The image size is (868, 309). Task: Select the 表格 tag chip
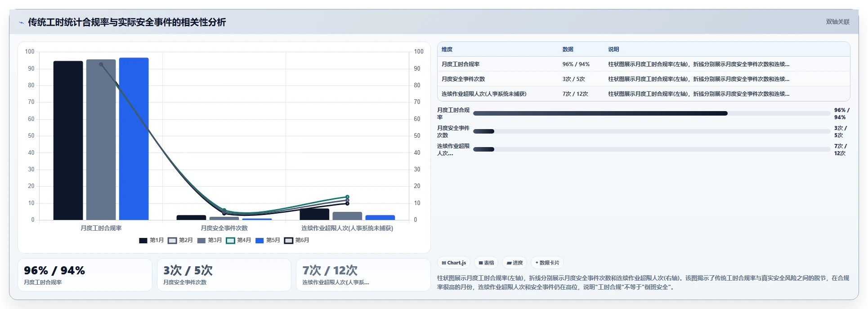click(x=486, y=263)
